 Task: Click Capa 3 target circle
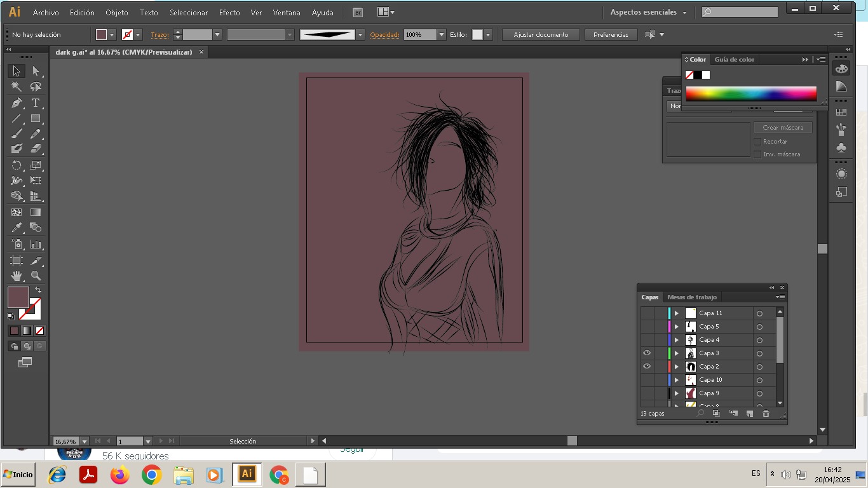[759, 353]
